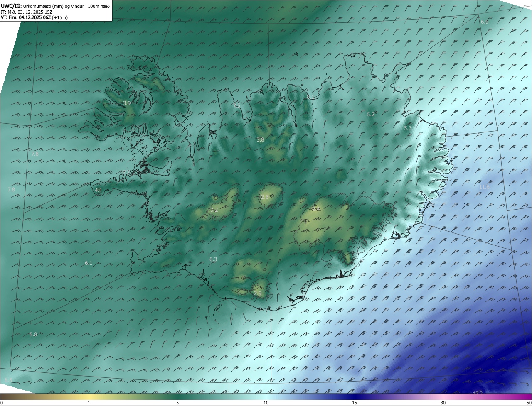Image resolution: width=532 pixels, height=406 pixels.
Task: Click the 3.8 value label
Action: 260,140
